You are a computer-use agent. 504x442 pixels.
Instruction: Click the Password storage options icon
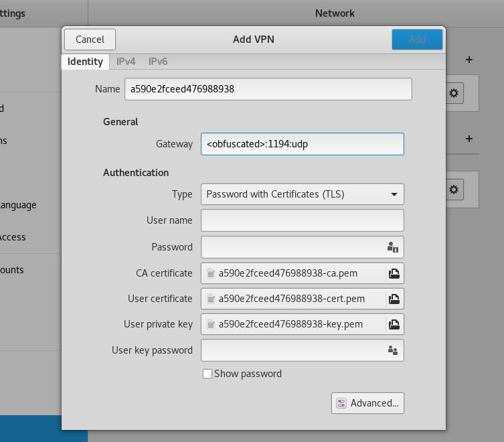[x=392, y=247]
